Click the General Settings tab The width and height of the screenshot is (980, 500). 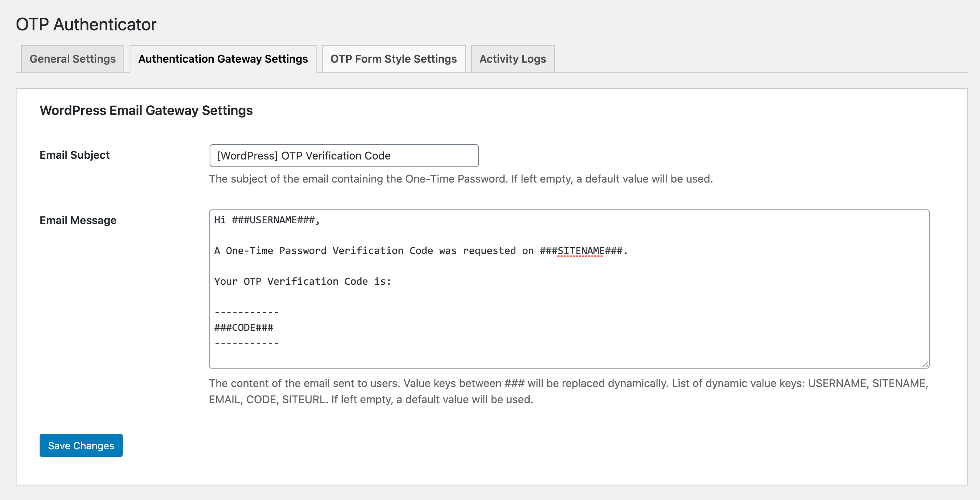[x=72, y=59]
